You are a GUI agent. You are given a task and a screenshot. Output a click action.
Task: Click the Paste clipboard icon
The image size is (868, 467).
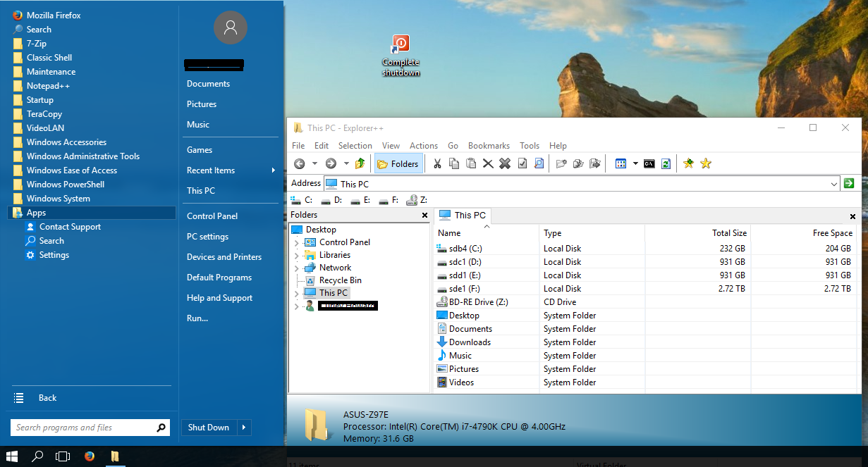471,163
